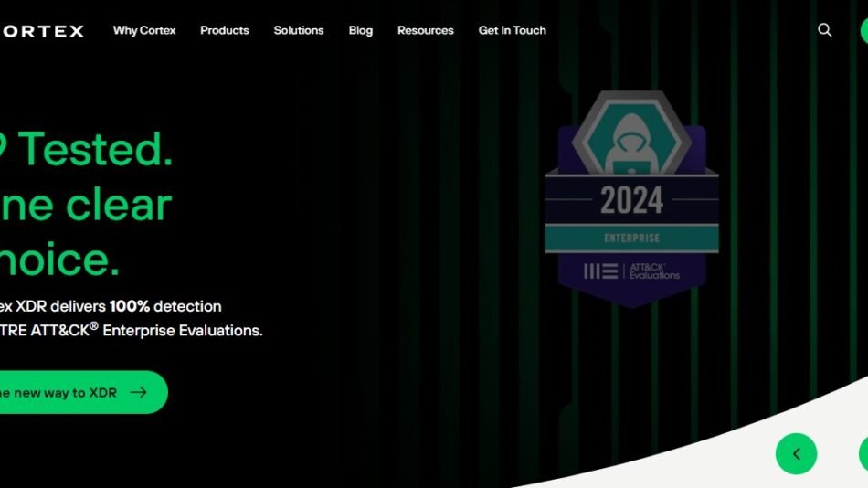The width and height of the screenshot is (868, 488).
Task: Click the ENTERPRISE teal band on badge
Action: point(631,239)
